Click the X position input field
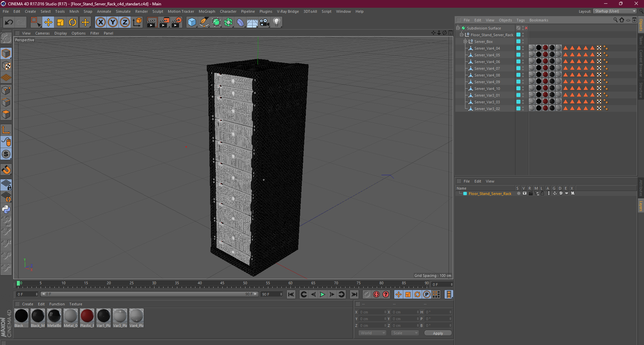The height and width of the screenshot is (345, 644). 373,312
